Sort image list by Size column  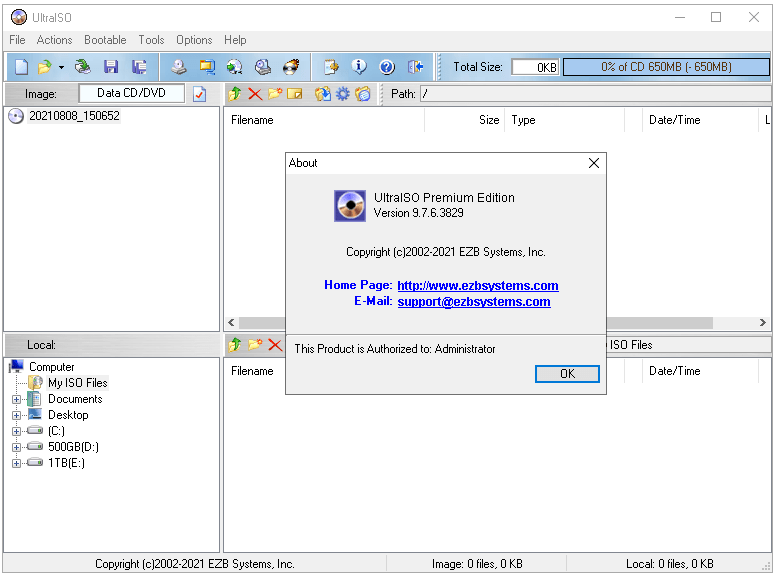point(464,120)
